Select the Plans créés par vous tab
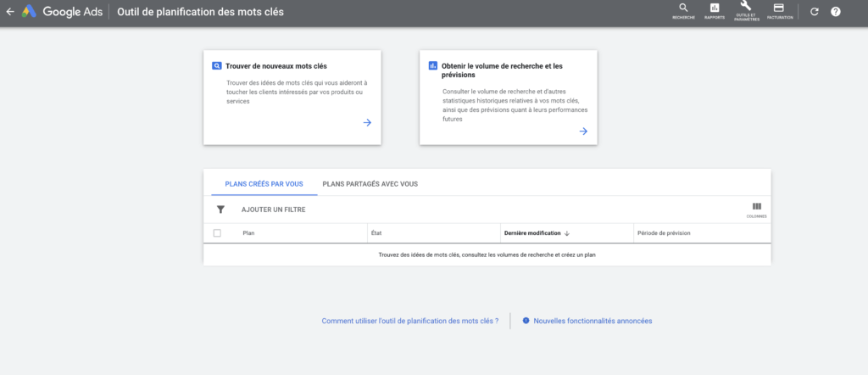The width and height of the screenshot is (868, 375). tap(264, 183)
